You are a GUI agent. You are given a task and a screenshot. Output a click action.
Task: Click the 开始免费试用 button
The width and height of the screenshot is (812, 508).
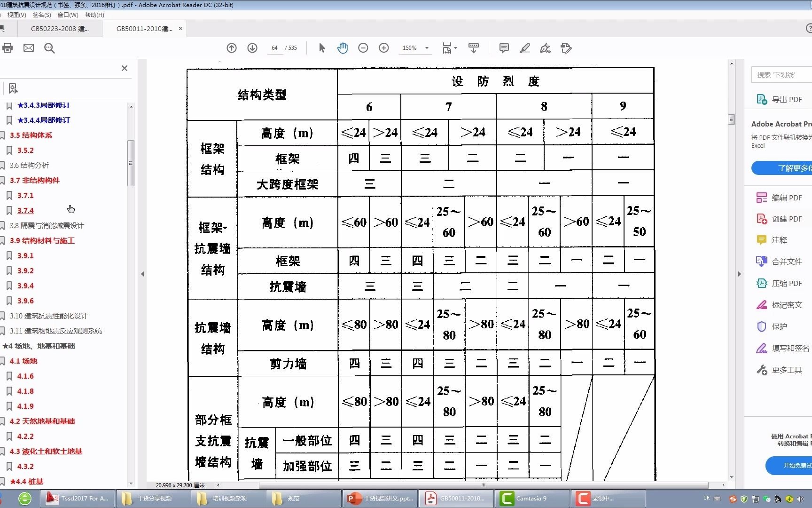coord(789,465)
